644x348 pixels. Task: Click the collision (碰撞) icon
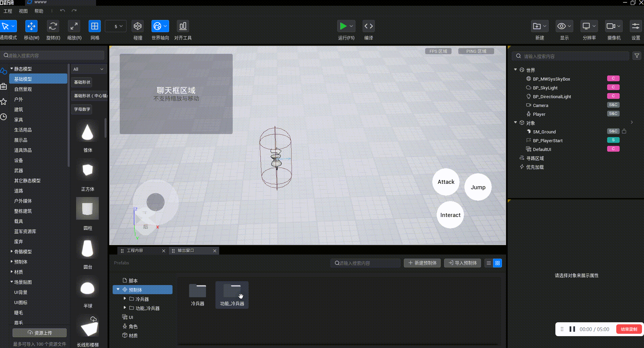pos(138,26)
